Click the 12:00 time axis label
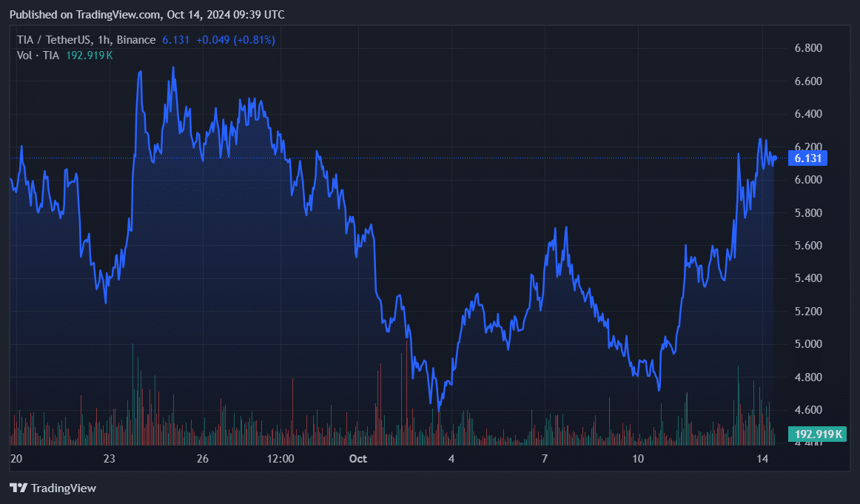Viewport: 860px width, 504px height. point(280,459)
